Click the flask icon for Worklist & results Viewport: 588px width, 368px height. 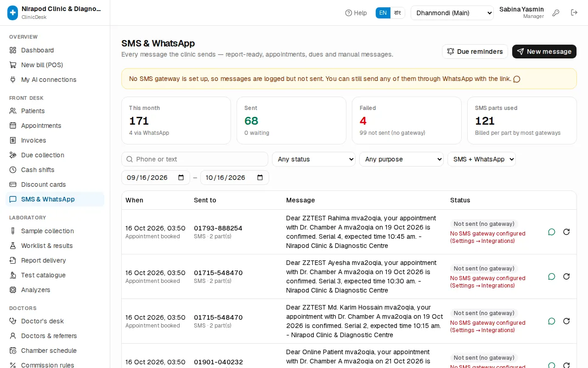point(13,246)
